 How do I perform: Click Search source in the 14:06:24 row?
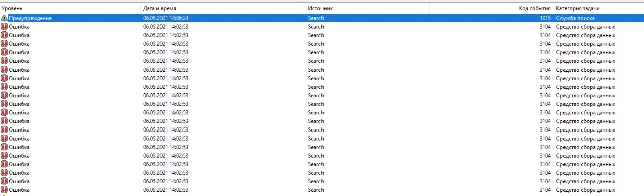[316, 18]
